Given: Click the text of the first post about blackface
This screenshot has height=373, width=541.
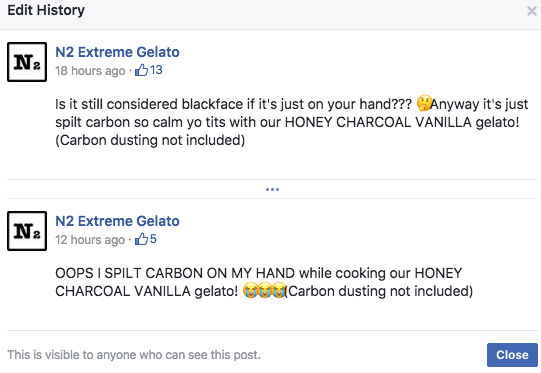Looking at the screenshot, I should [x=292, y=122].
